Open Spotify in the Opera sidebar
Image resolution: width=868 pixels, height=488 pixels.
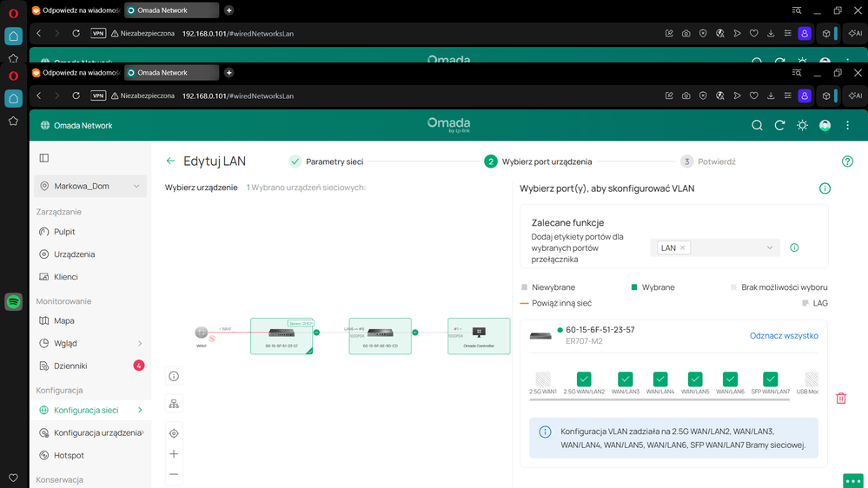(x=13, y=301)
